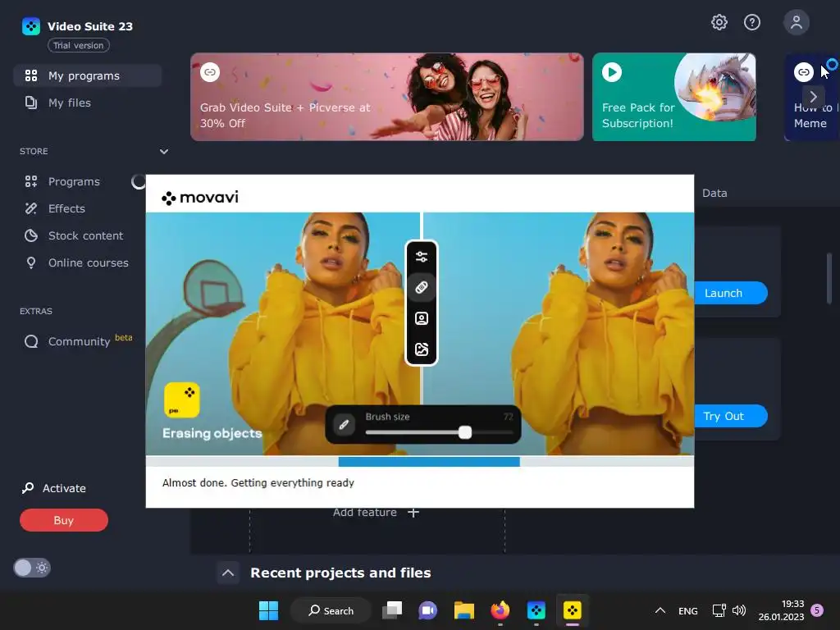Play the Free Pack for Subscription video icon
The height and width of the screenshot is (630, 840).
612,72
